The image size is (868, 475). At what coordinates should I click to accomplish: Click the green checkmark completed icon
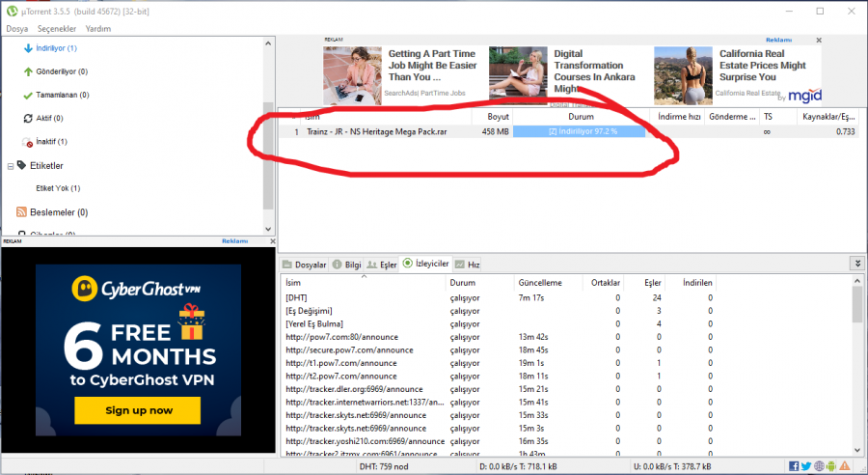28,96
